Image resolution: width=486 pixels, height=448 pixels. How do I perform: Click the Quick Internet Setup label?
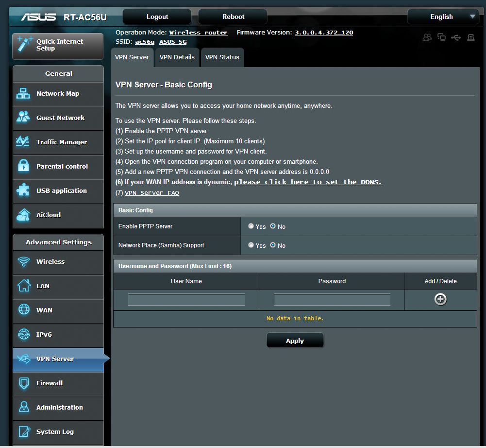[60, 45]
